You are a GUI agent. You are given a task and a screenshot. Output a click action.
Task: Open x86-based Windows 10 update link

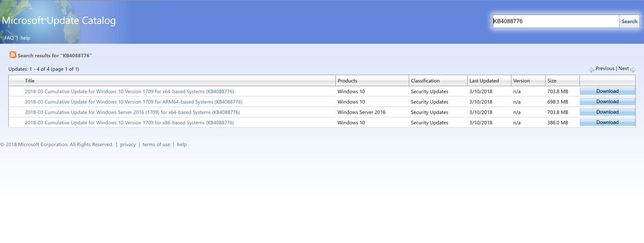[129, 123]
